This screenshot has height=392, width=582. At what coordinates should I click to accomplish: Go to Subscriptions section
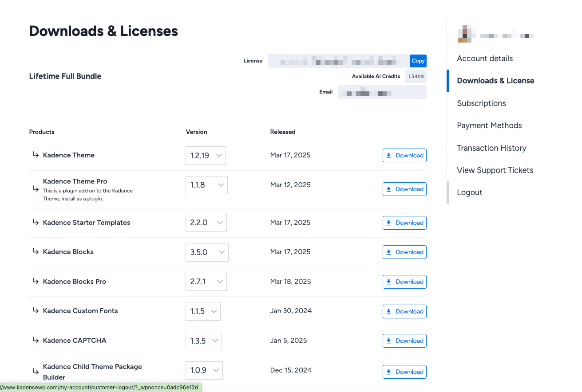point(481,103)
